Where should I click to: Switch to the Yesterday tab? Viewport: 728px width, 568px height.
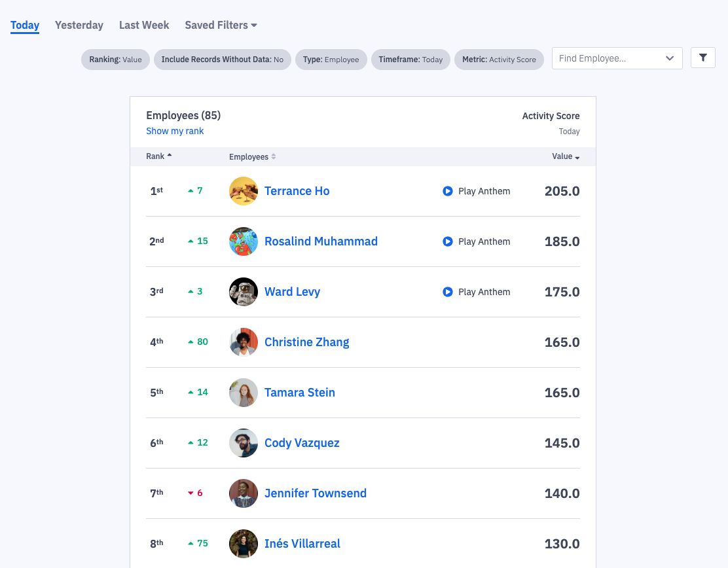coord(79,25)
